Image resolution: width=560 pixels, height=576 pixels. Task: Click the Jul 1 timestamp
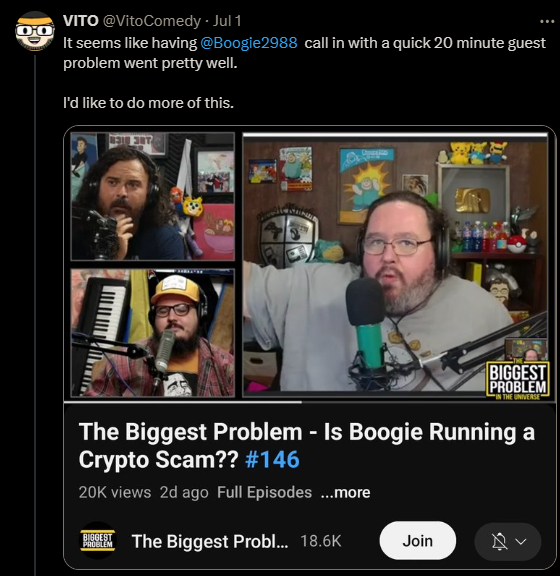pyautogui.click(x=227, y=21)
